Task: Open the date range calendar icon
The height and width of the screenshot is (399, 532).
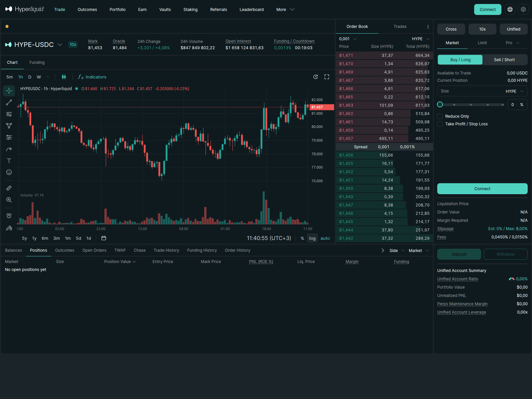Action: pos(104,238)
